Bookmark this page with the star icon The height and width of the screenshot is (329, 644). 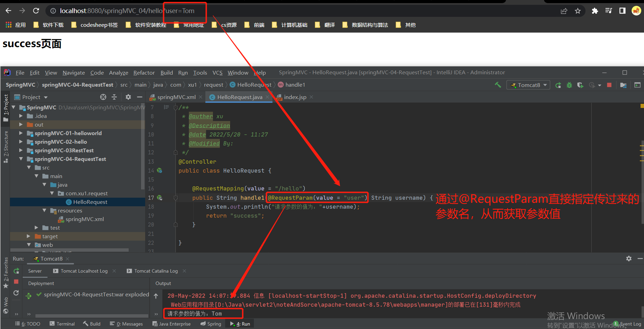click(578, 11)
